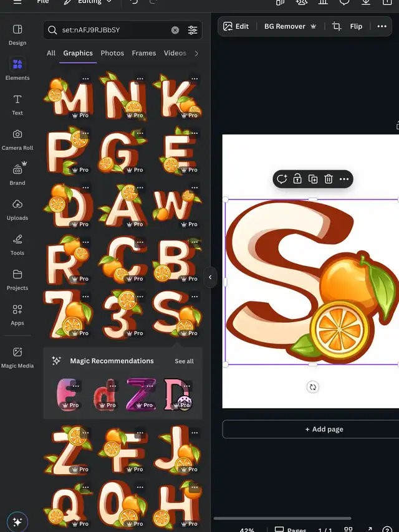Lock the selected S graphic
399x532 pixels.
click(297, 179)
